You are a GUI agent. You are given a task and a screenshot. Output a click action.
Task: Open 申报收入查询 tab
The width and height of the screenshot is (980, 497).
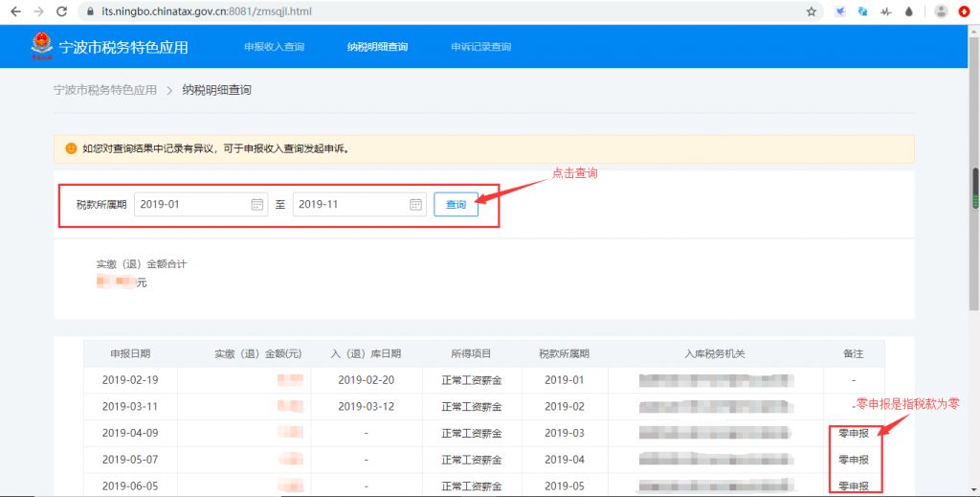274,47
